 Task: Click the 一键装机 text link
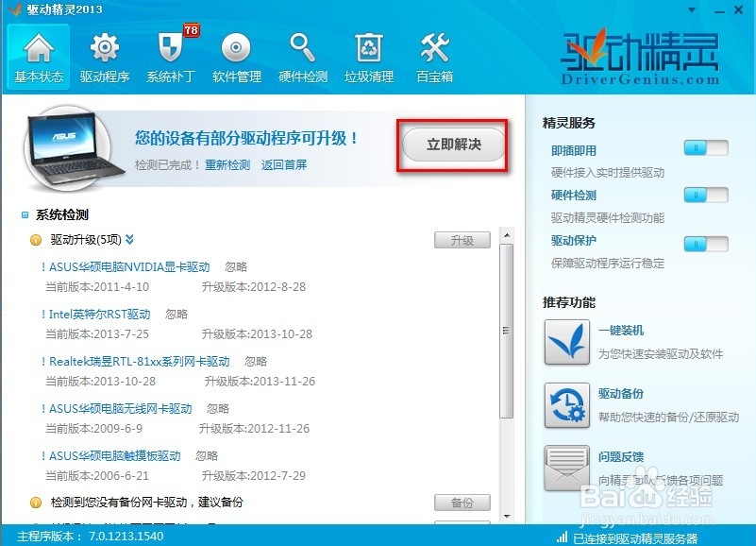(620, 331)
